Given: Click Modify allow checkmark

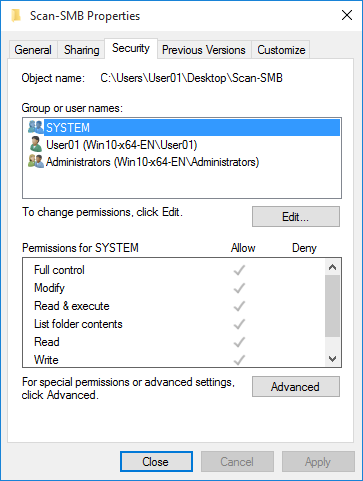Looking at the screenshot, I should (x=239, y=288).
